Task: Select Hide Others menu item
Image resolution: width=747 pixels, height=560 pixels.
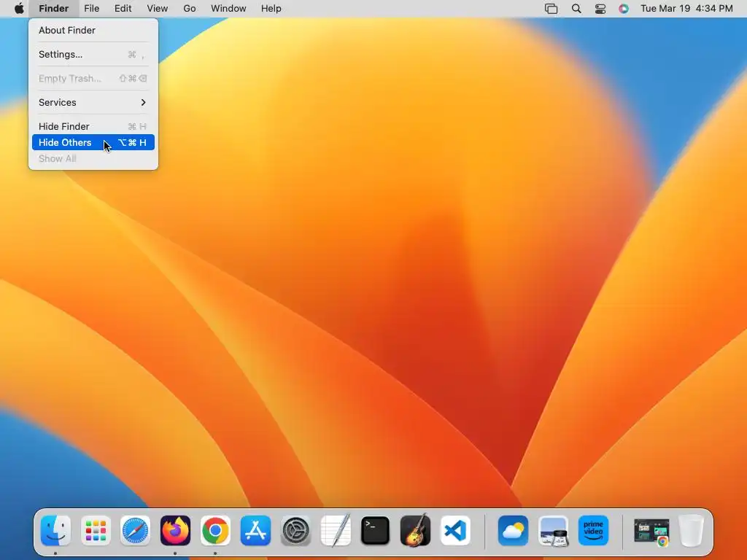Action: [x=93, y=142]
